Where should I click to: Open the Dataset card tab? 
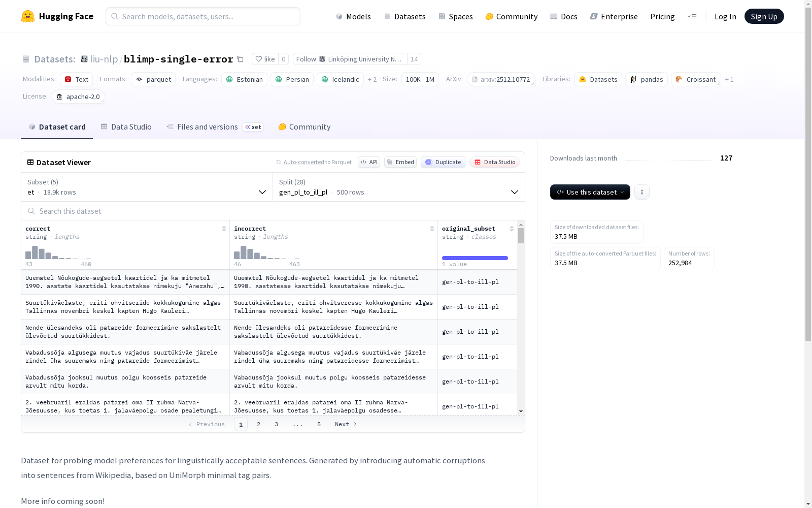click(x=57, y=127)
